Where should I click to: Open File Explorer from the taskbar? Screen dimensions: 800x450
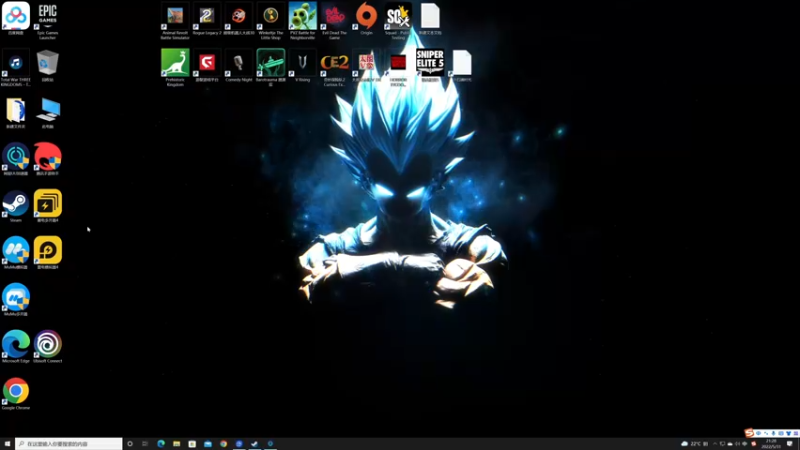(x=177, y=444)
